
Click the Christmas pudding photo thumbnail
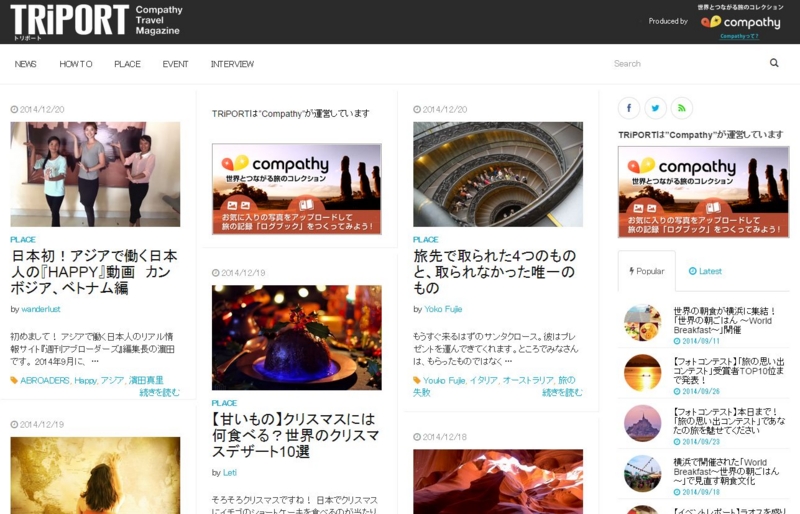click(x=296, y=337)
